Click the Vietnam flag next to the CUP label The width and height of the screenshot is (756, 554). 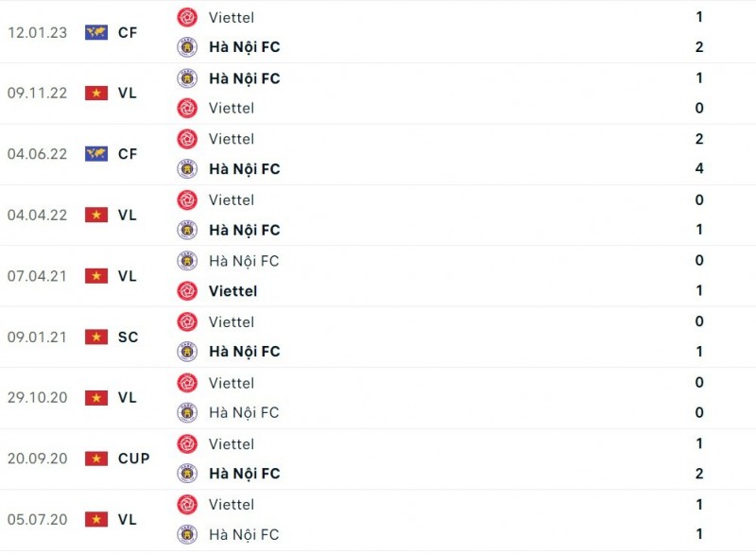pyautogui.click(x=96, y=459)
